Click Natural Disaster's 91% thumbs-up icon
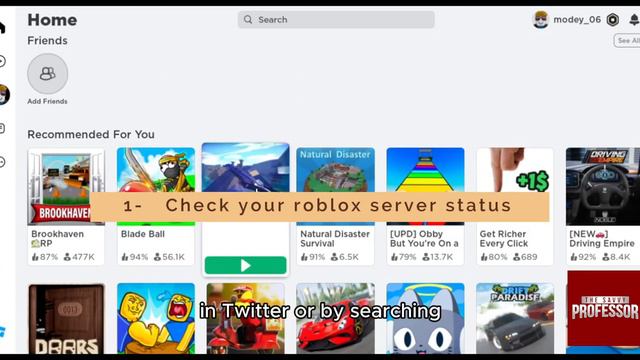Screen dimensions: 640x360 [x=304, y=257]
